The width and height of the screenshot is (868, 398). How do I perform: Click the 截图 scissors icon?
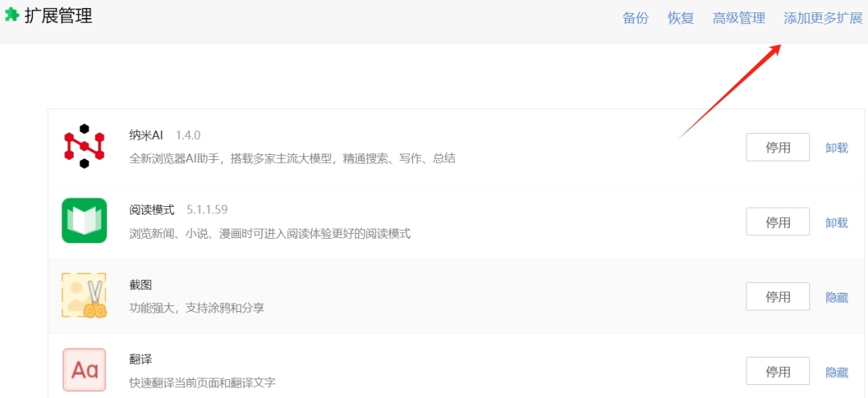click(84, 295)
